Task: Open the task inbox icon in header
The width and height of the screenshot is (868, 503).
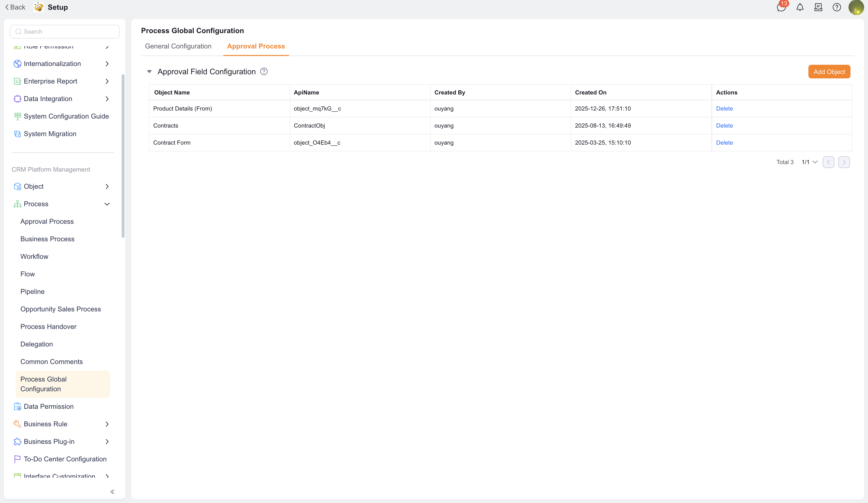Action: click(818, 7)
